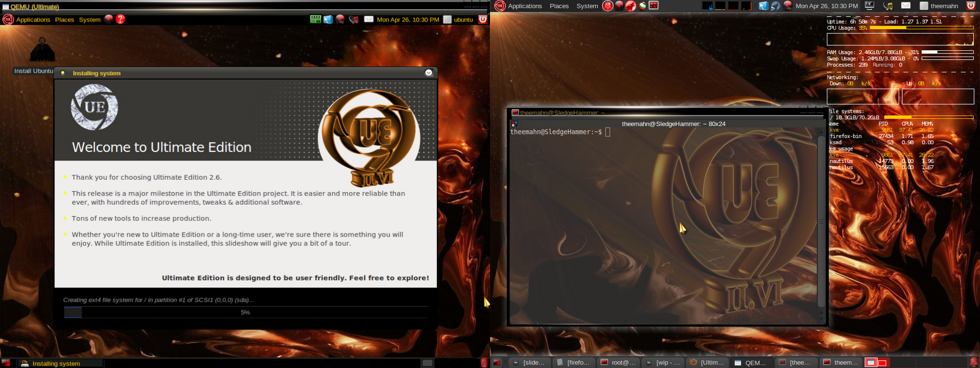Click the blue cursor icon on host panel
This screenshot has height=368, width=980.
coord(764,6)
